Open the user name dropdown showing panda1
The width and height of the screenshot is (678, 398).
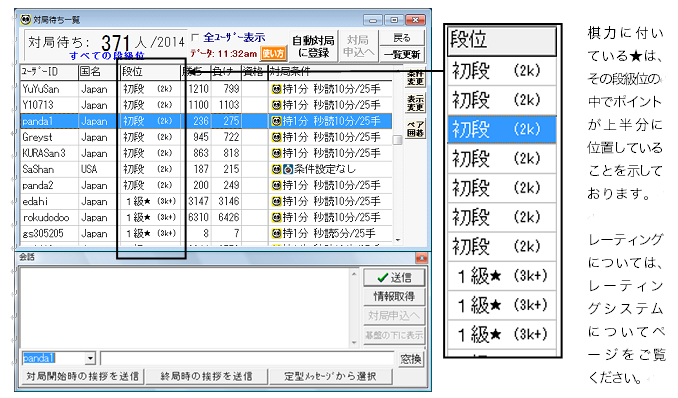pyautogui.click(x=90, y=358)
